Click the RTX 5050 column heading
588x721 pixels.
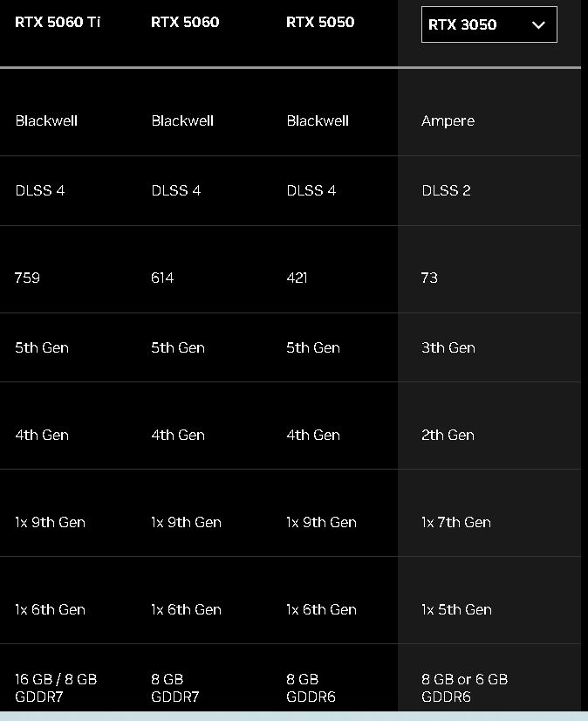pos(320,22)
